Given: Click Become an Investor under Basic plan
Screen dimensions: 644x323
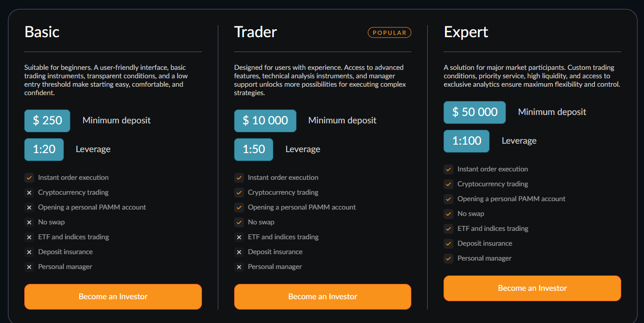Looking at the screenshot, I should coord(113,296).
